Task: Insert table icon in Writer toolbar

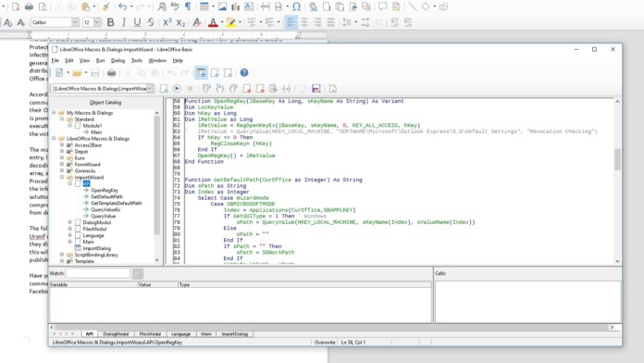Action: 204,6
